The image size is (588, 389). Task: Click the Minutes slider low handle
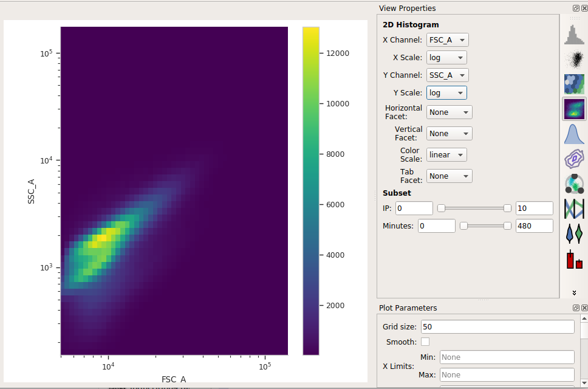[x=464, y=226]
